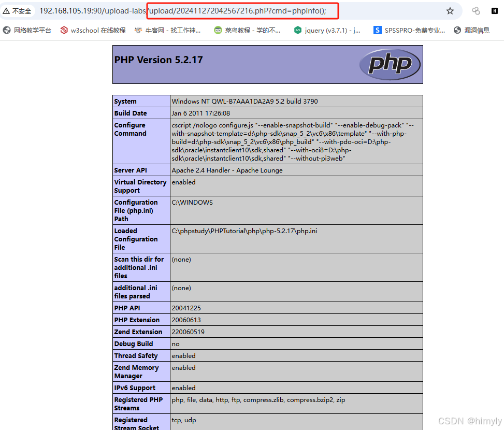Click the Zend Extension label
The image size is (504, 430).
(138, 332)
